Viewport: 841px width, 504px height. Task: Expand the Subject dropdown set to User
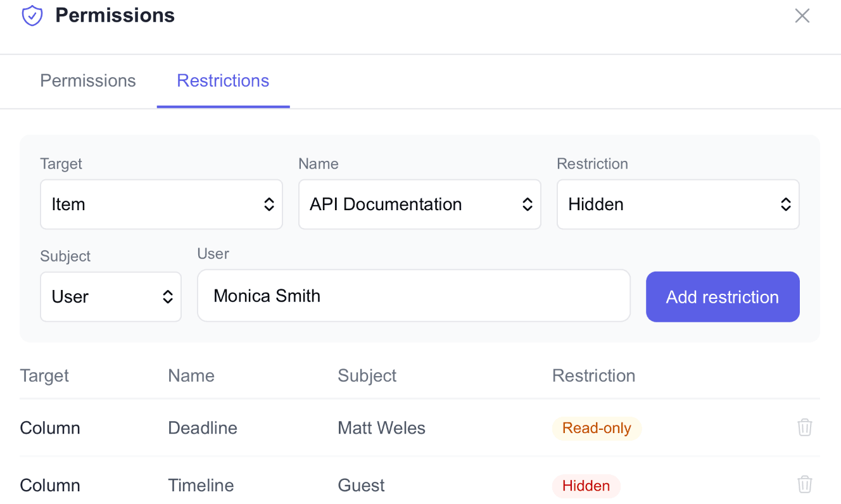pyautogui.click(x=110, y=297)
